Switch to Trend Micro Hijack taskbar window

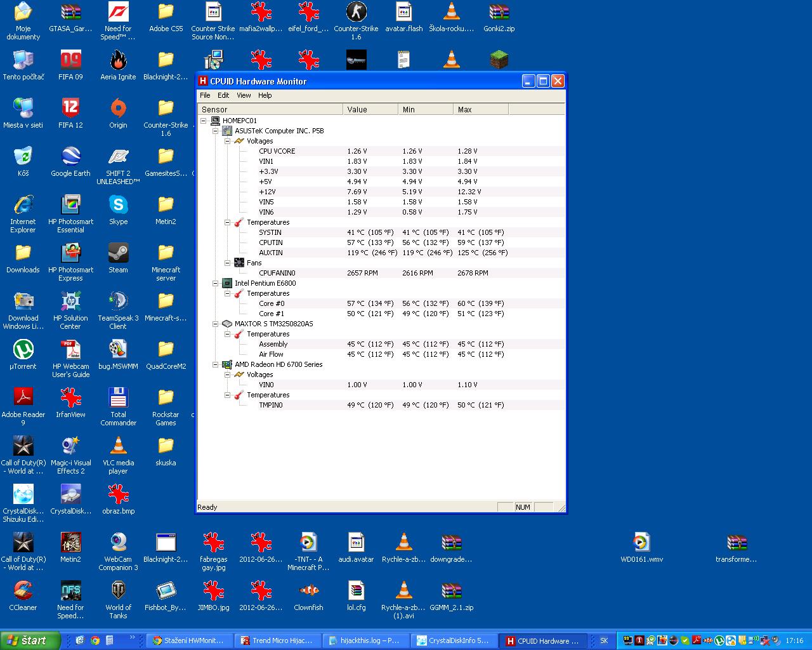[277, 640]
